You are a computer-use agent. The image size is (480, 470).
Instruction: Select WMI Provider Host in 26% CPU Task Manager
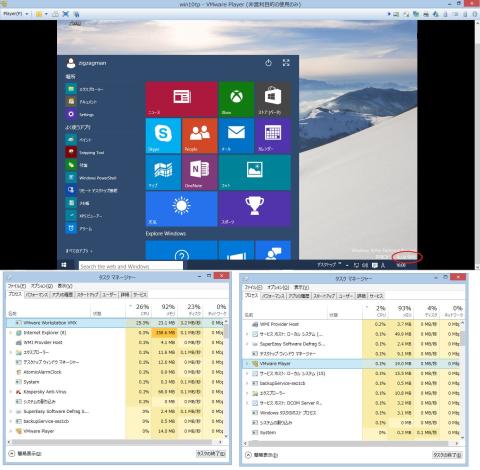coord(115,342)
